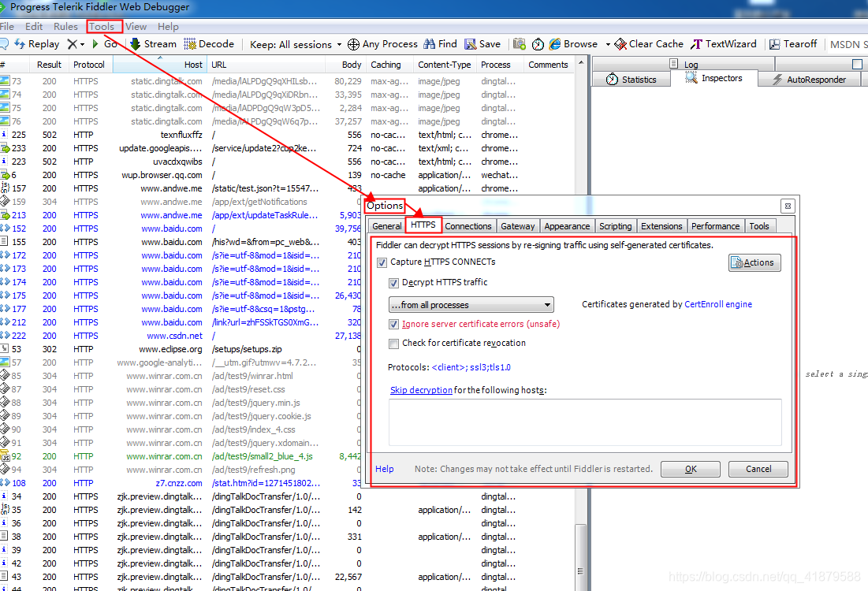Click the skip decryption hosts text box

[x=585, y=422]
